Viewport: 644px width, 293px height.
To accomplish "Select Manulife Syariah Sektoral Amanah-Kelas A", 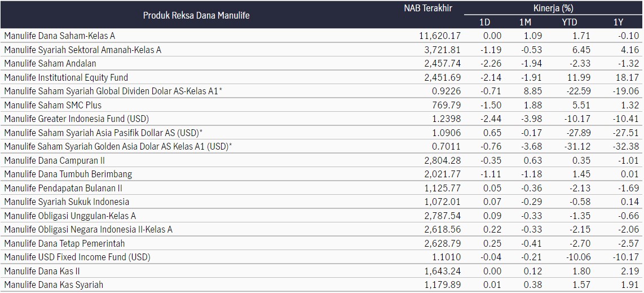I will (82, 50).
